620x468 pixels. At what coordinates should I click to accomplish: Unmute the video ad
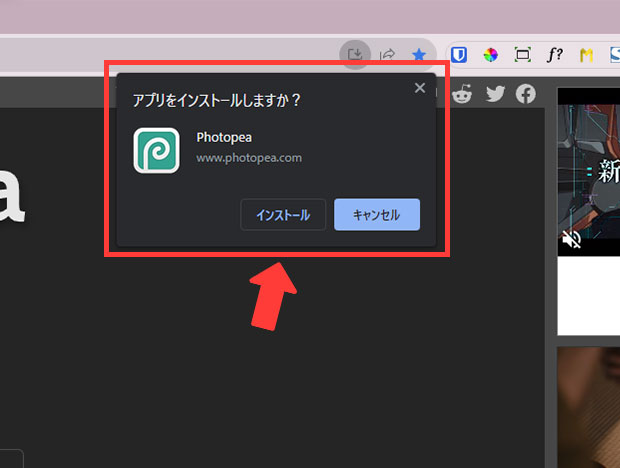(571, 240)
